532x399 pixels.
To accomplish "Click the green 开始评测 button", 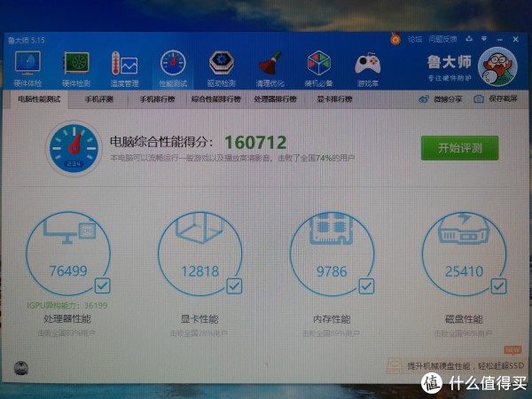I will pyautogui.click(x=459, y=148).
